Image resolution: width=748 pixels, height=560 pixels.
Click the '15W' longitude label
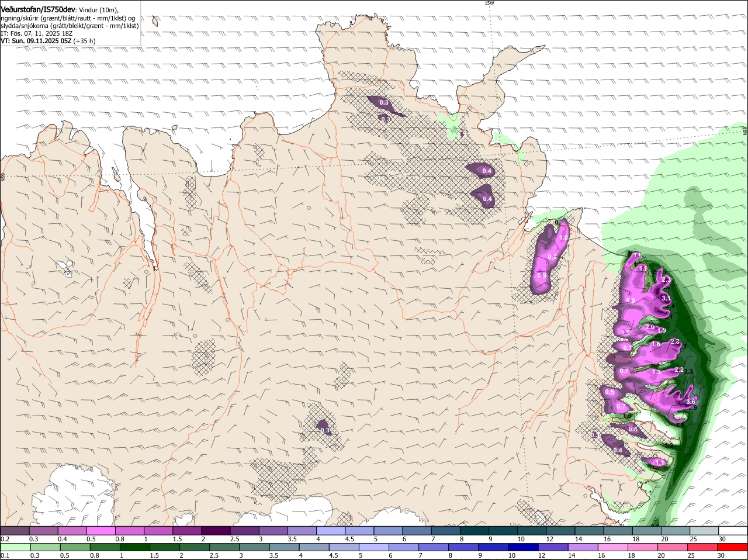(x=489, y=4)
